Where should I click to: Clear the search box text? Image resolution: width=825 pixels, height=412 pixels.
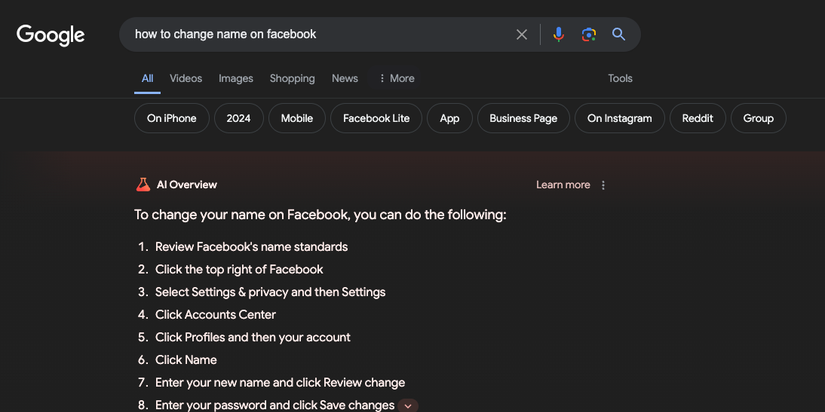[x=521, y=34]
